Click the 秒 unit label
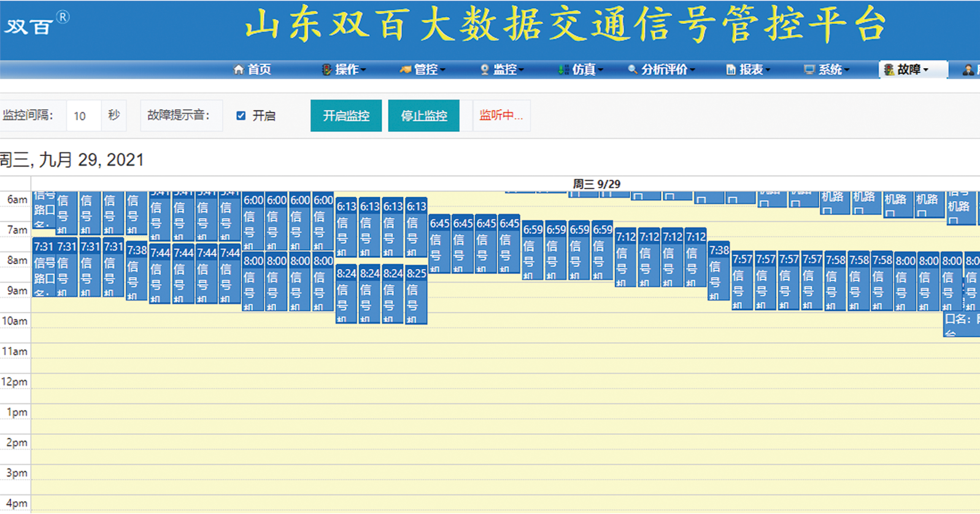The image size is (980, 514). (x=114, y=115)
